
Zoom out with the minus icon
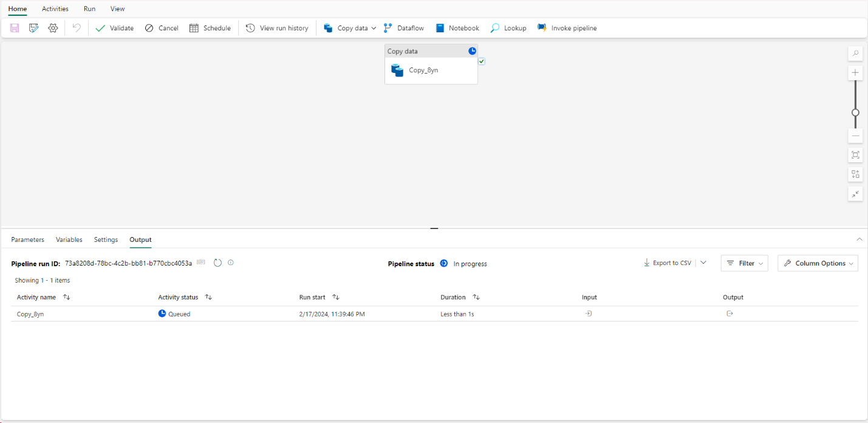click(x=855, y=136)
